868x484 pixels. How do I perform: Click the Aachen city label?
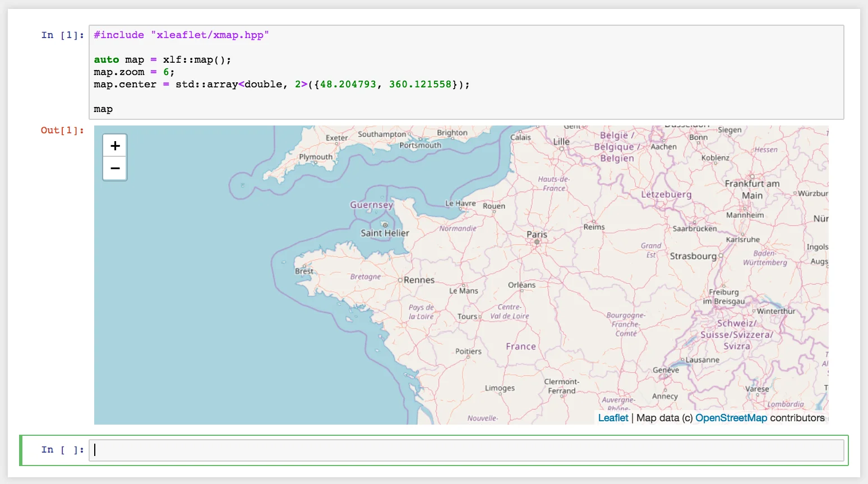coord(663,147)
